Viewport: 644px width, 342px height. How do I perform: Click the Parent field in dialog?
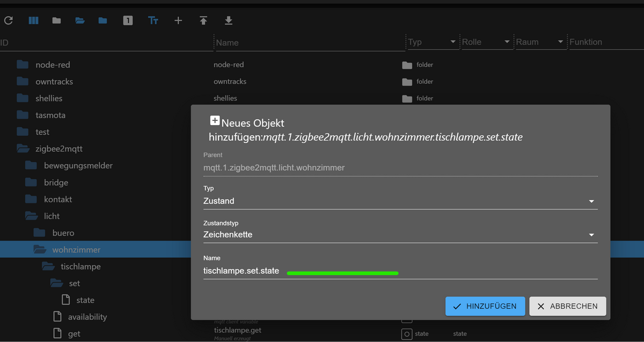click(400, 168)
